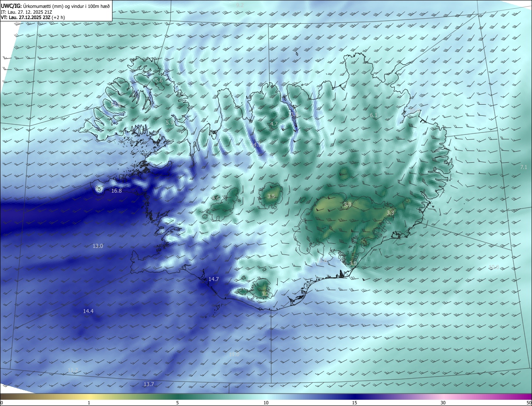Click the "1" tick label on the colour scale
The width and height of the screenshot is (532, 406).
89,403
